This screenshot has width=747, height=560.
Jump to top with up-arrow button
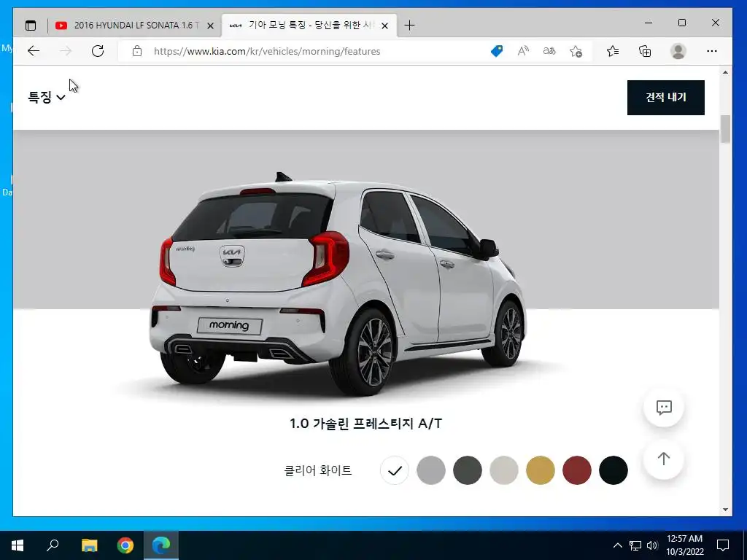click(x=664, y=459)
